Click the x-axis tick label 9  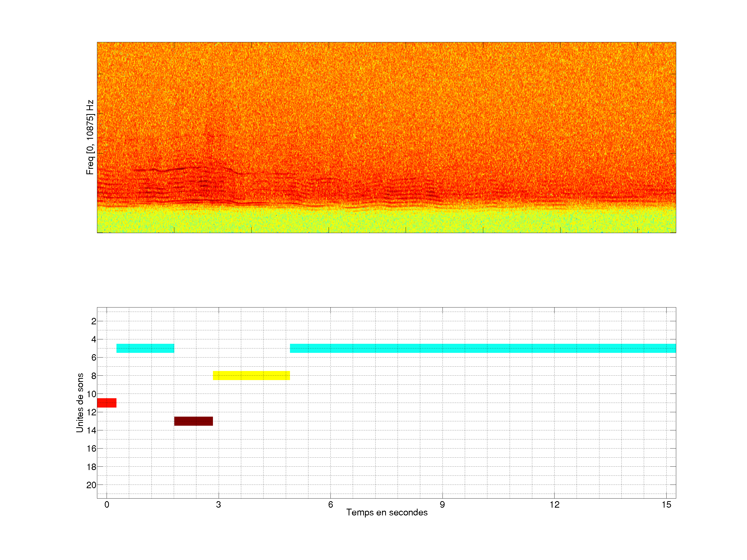coord(442,505)
